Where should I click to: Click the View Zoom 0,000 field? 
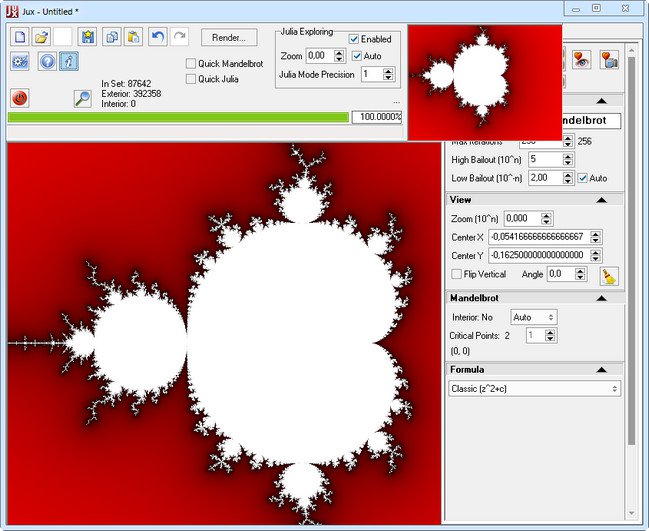(x=523, y=219)
